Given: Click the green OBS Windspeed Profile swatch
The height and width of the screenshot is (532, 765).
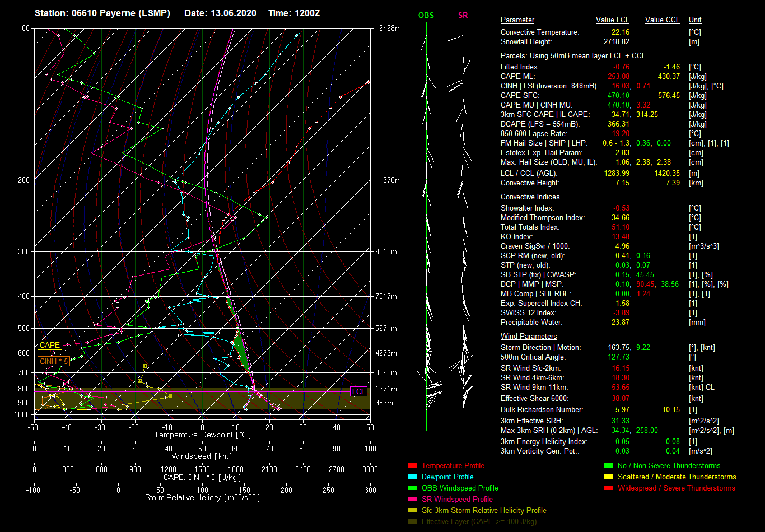Looking at the screenshot, I should pyautogui.click(x=412, y=488).
